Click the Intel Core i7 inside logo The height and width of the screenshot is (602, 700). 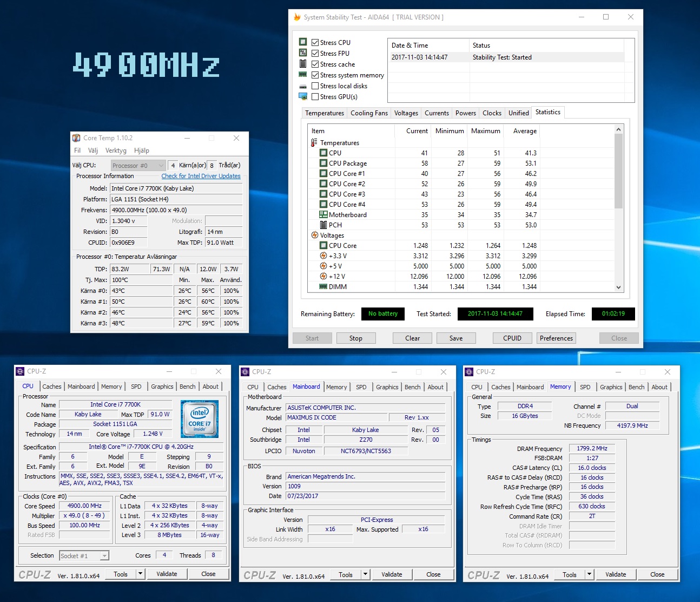pos(200,419)
